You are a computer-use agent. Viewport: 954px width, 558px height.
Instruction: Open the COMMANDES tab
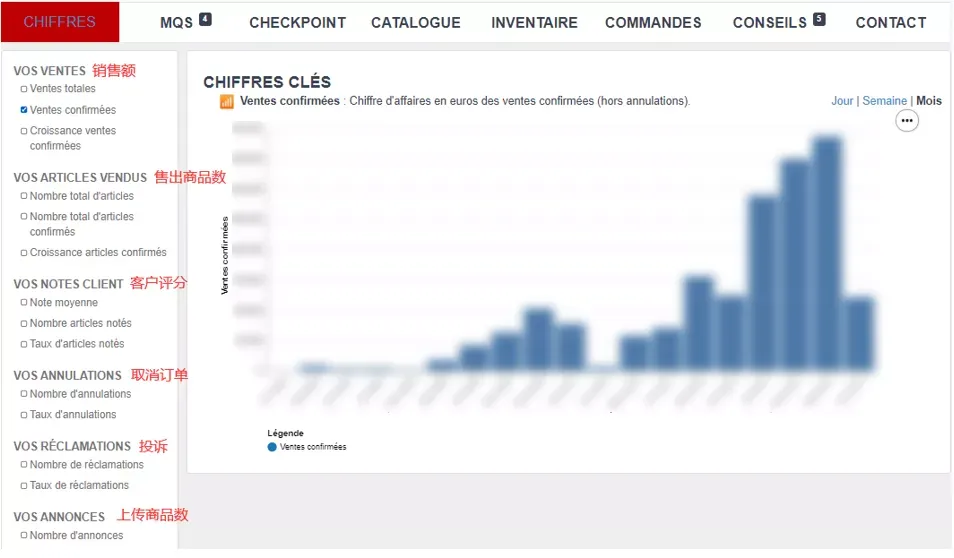tap(653, 23)
